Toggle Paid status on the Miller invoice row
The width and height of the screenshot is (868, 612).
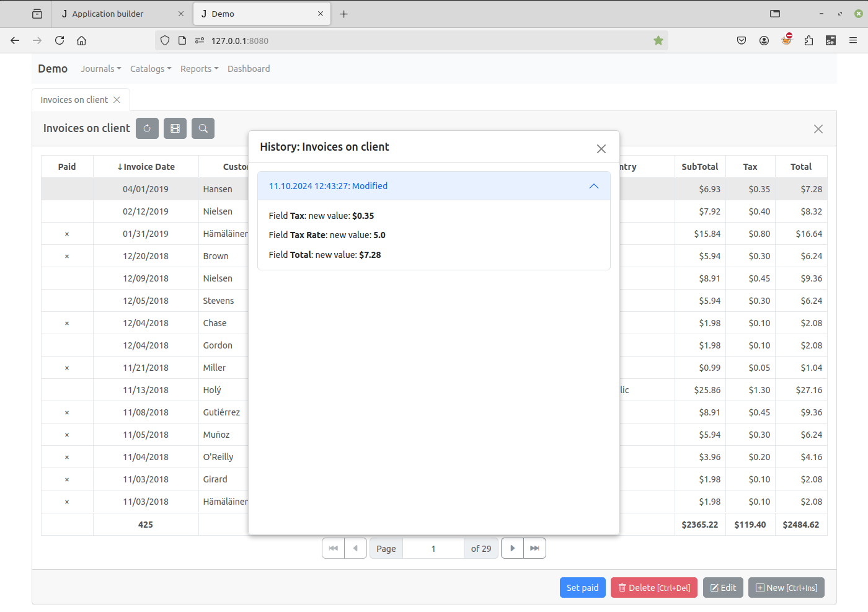[67, 367]
